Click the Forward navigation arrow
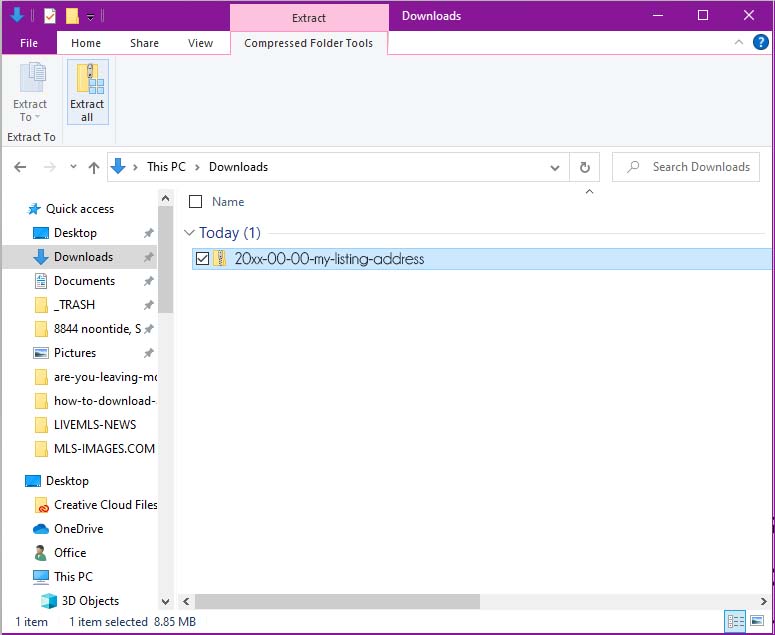 [49, 167]
